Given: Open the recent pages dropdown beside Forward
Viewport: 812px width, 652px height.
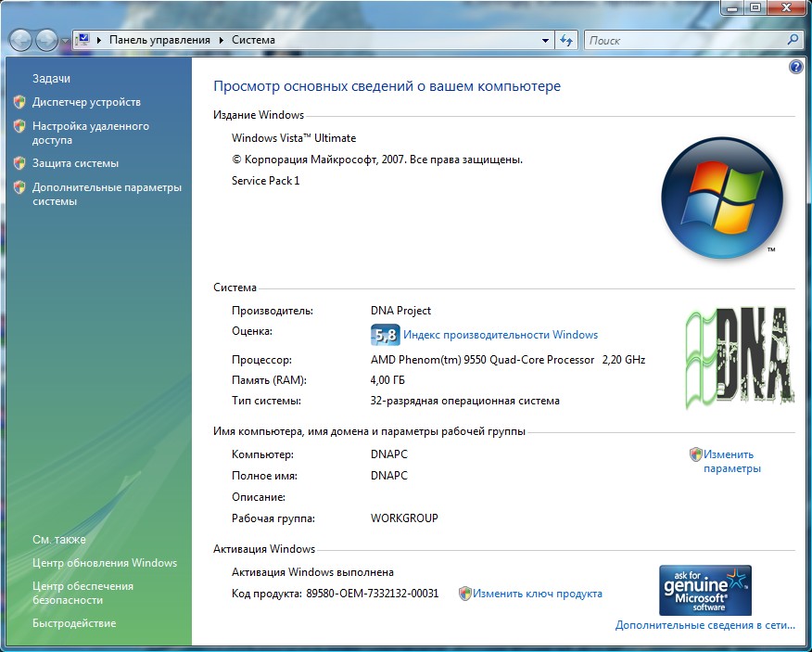Looking at the screenshot, I should pyautogui.click(x=65, y=41).
